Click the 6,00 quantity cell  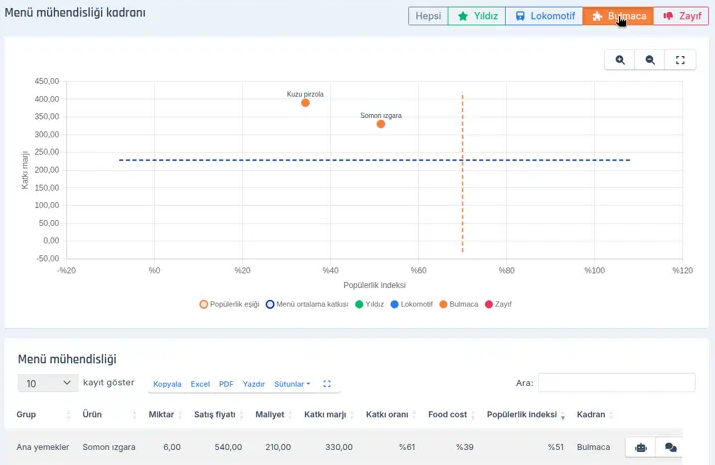coord(172,447)
